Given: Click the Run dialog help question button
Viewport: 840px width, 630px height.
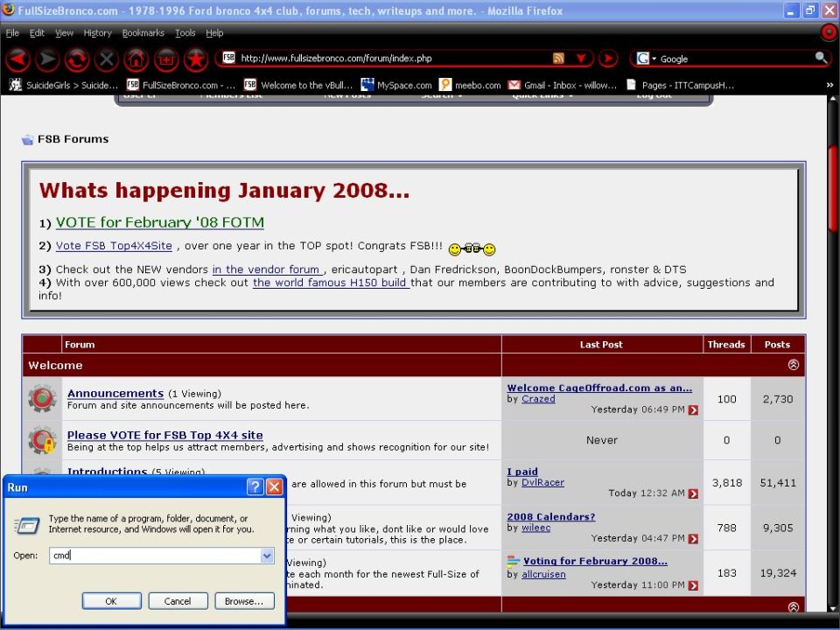Looking at the screenshot, I should point(255,486).
